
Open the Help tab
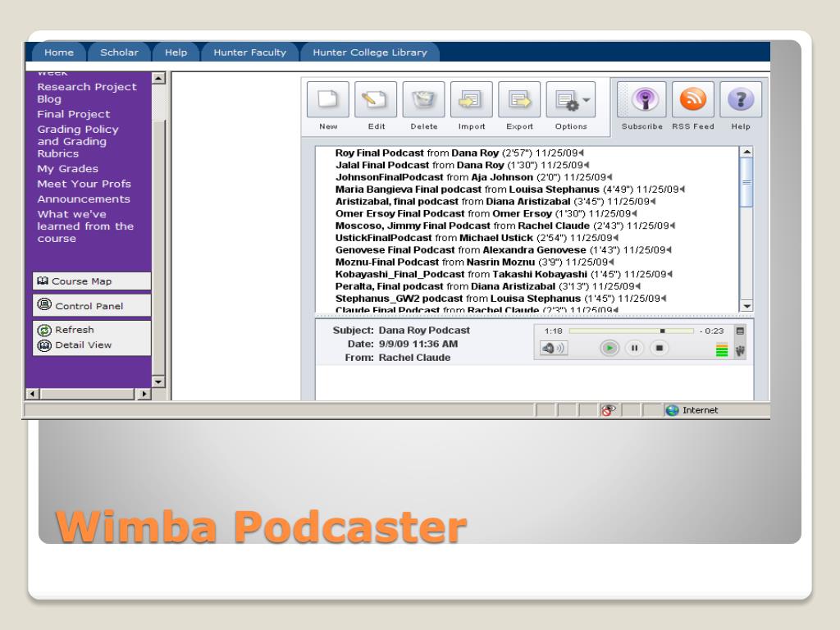(x=176, y=52)
